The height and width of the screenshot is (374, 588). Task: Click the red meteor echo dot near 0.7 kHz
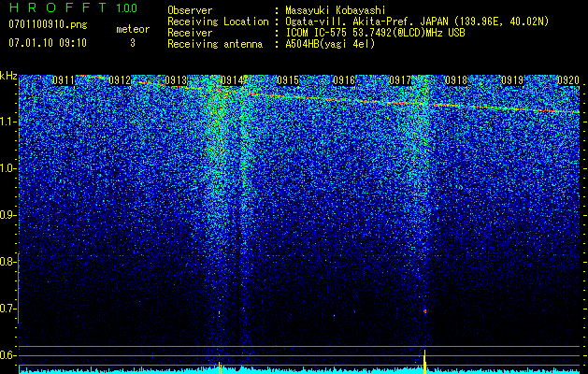pos(425,311)
